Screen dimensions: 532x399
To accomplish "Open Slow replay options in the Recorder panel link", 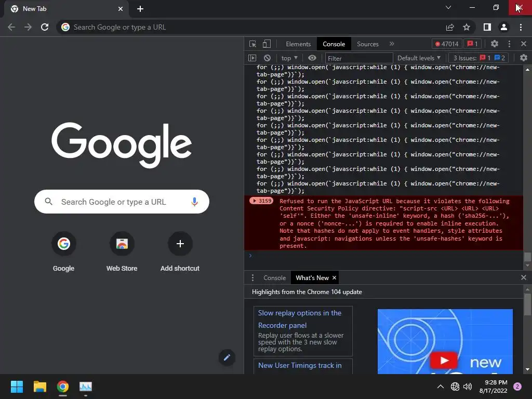I will [x=300, y=319].
